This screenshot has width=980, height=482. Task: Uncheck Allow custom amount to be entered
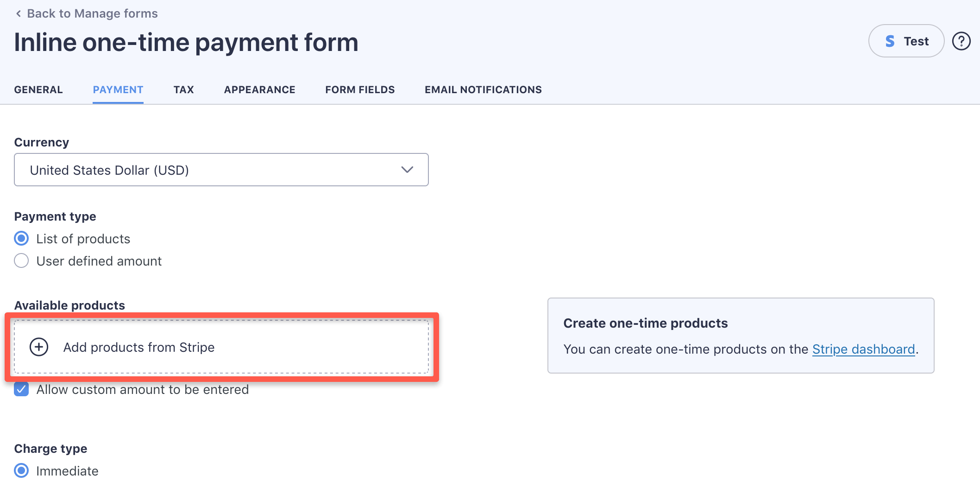[x=21, y=390]
